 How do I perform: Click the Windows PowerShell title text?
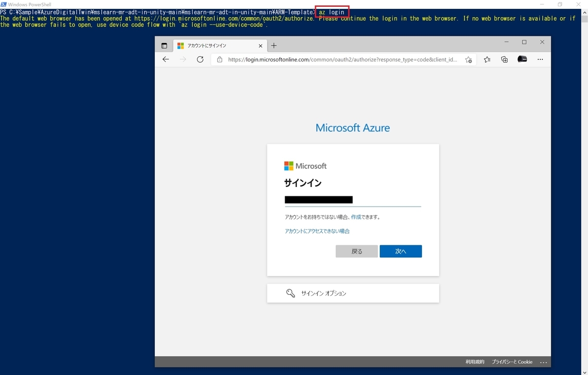point(30,4)
